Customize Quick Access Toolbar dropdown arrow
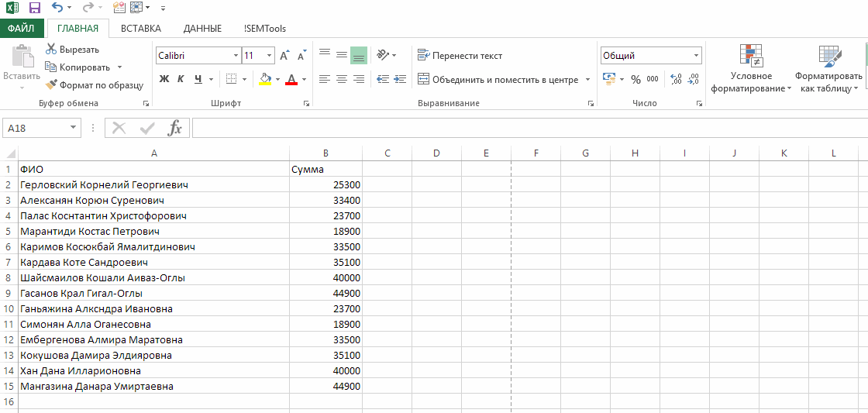Screen dimensions: 868x413 (163, 9)
